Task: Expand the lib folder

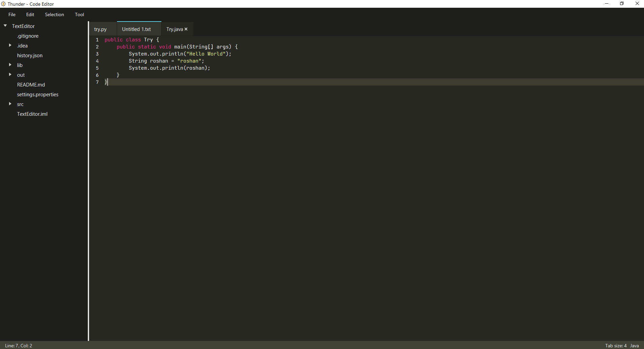Action: click(x=10, y=65)
